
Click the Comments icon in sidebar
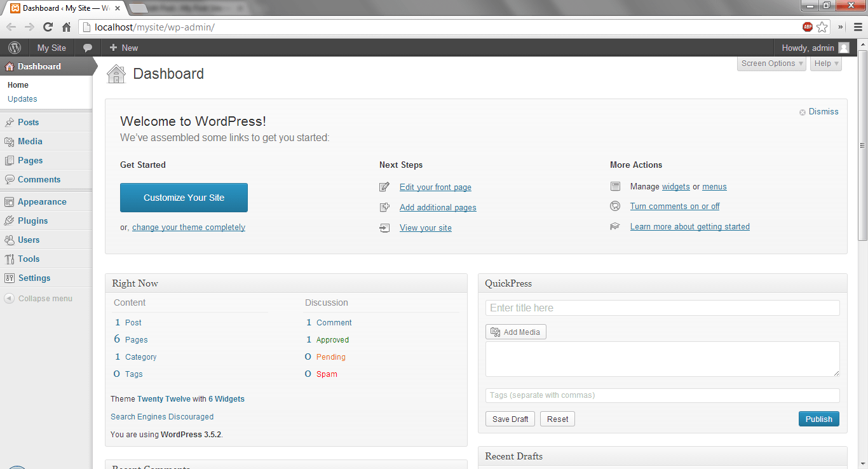pos(9,179)
